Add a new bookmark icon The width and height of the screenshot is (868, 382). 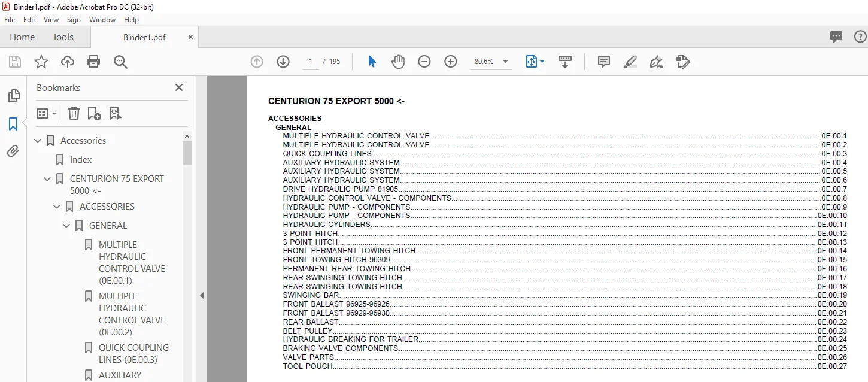click(x=94, y=113)
